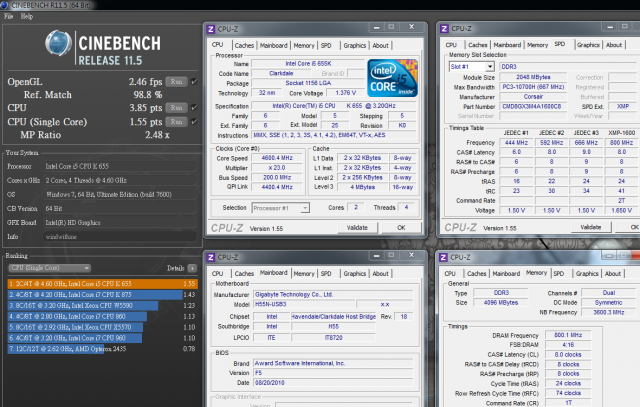This screenshot has height=407, width=640.
Task: Switch to Mainboard tab in CPU window
Action: click(x=273, y=45)
